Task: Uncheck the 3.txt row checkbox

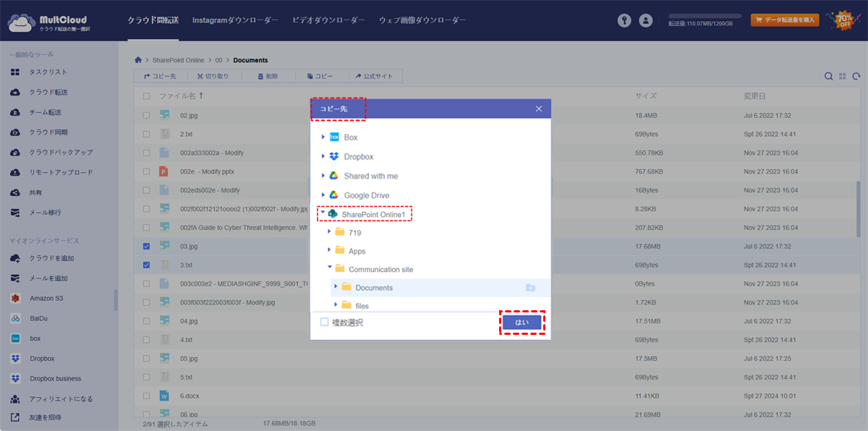Action: 147,265
